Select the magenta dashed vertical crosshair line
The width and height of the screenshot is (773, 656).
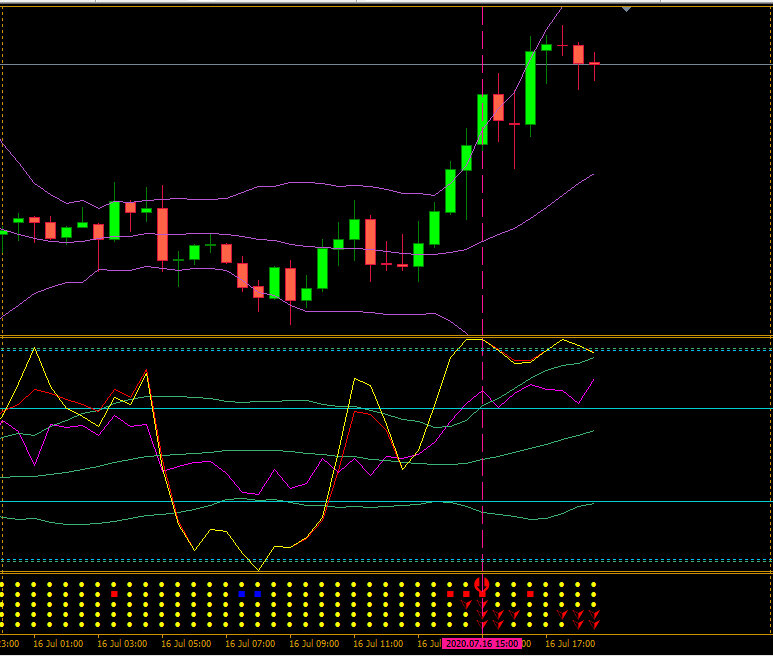click(482, 320)
